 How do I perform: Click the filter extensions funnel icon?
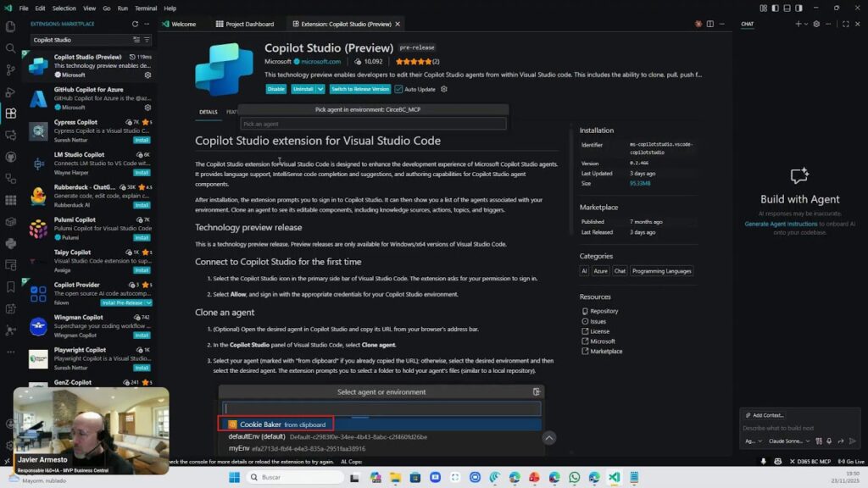[x=147, y=40]
